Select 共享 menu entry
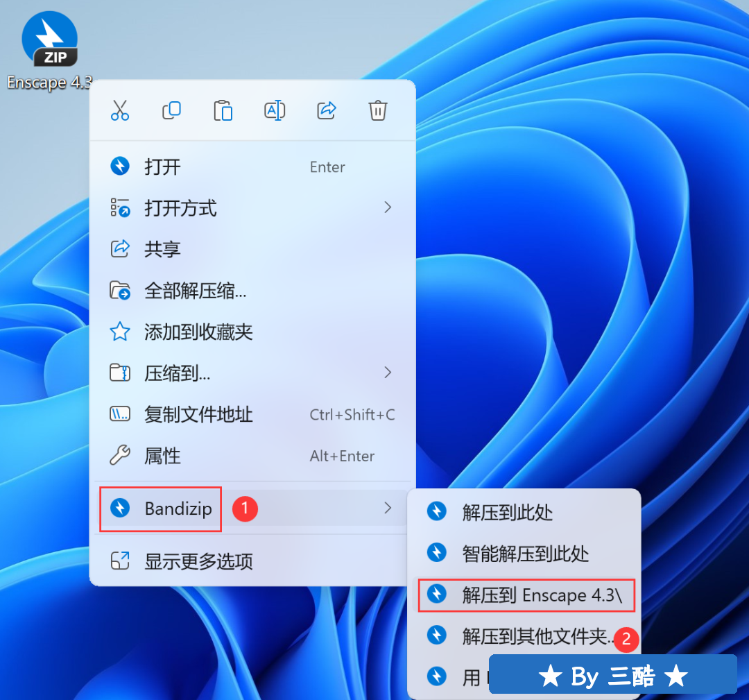The width and height of the screenshot is (749, 700). pos(252,249)
